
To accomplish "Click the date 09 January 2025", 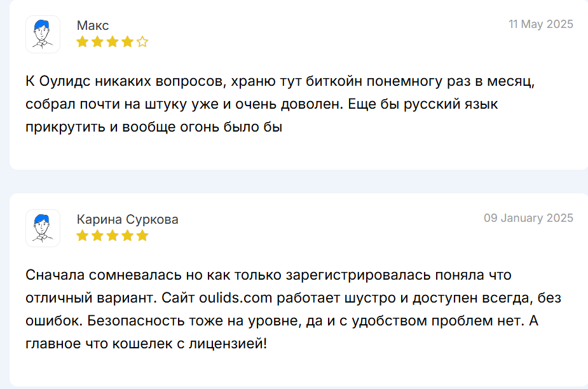I will pyautogui.click(x=528, y=218).
